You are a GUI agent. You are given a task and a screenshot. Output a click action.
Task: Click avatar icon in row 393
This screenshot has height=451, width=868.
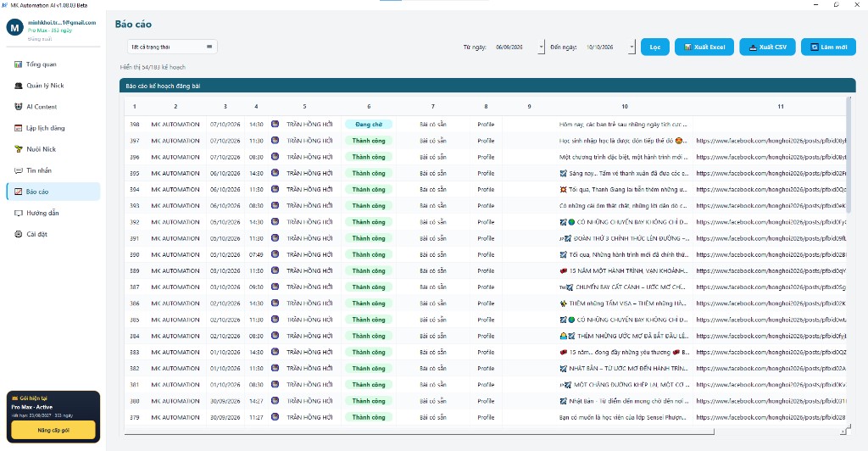(275, 205)
